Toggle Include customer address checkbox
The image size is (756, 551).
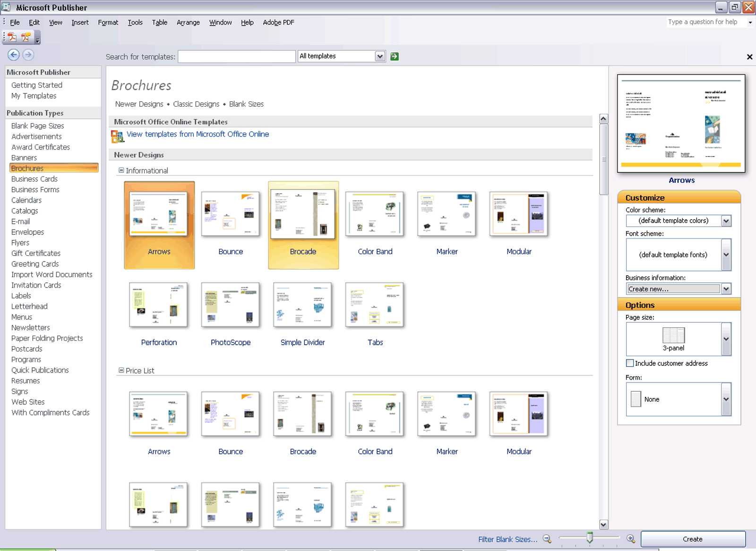630,363
